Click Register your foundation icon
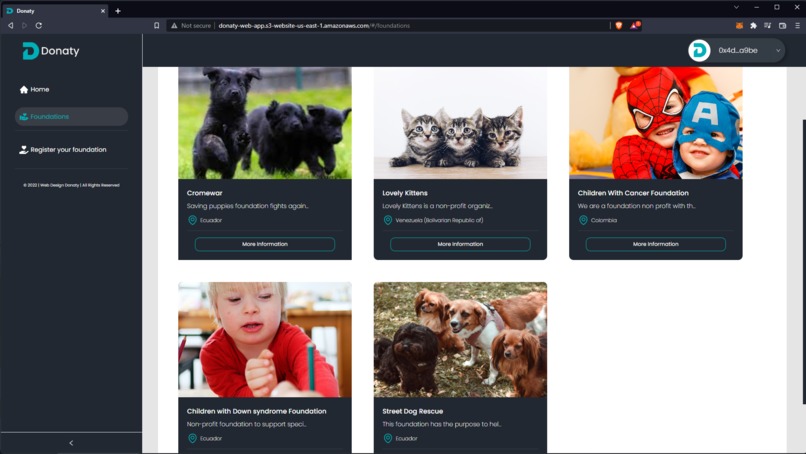The image size is (806, 454). pyautogui.click(x=24, y=150)
